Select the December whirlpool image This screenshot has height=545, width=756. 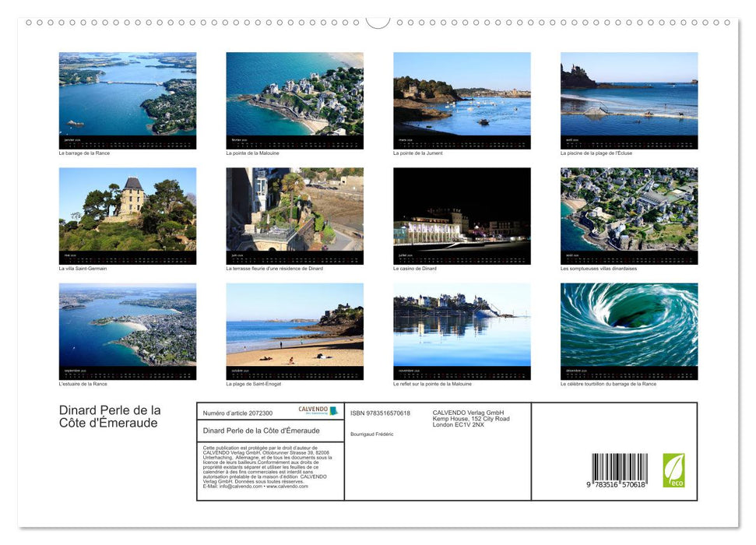pyautogui.click(x=628, y=330)
